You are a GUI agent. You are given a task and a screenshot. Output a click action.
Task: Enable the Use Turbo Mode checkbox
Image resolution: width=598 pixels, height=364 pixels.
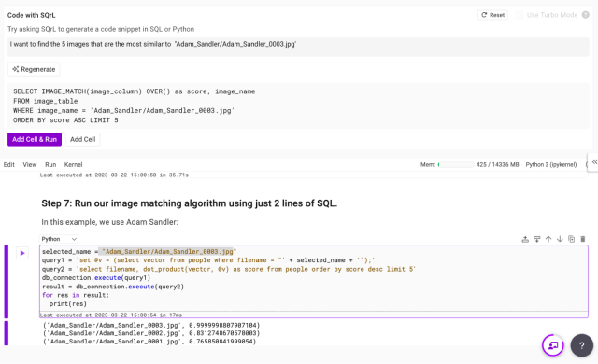click(x=520, y=15)
